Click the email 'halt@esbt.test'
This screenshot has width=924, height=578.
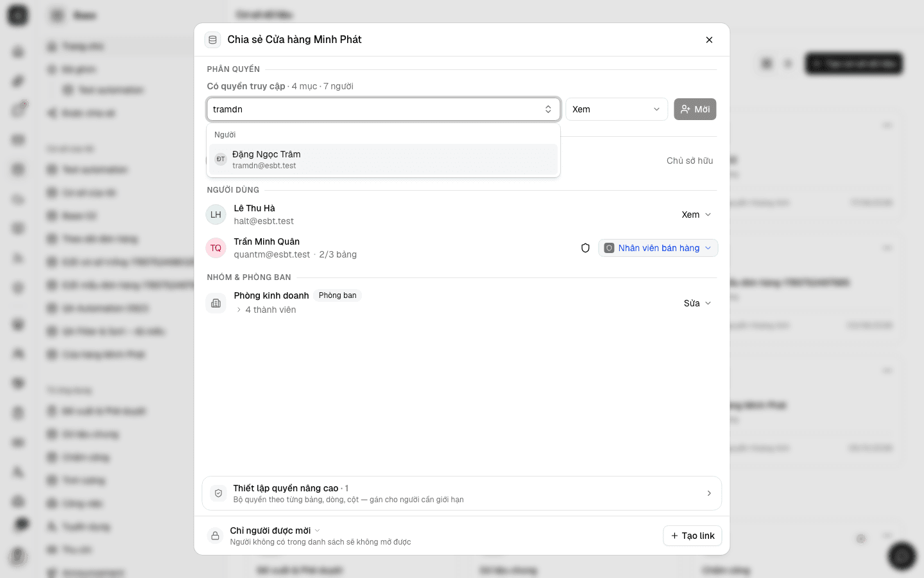pyautogui.click(x=264, y=221)
